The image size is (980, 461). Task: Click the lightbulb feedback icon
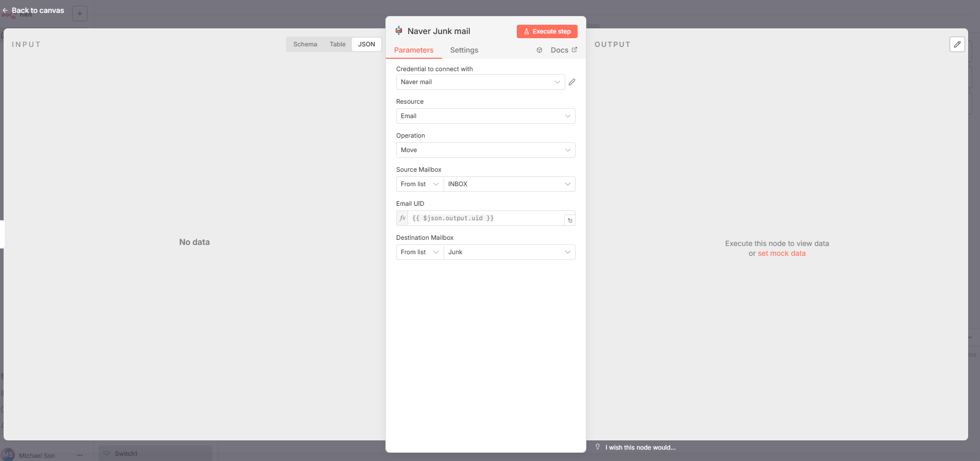(x=598, y=447)
